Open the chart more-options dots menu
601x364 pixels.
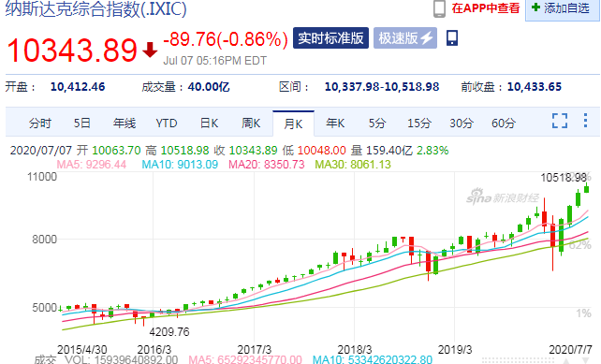pyautogui.click(x=585, y=121)
